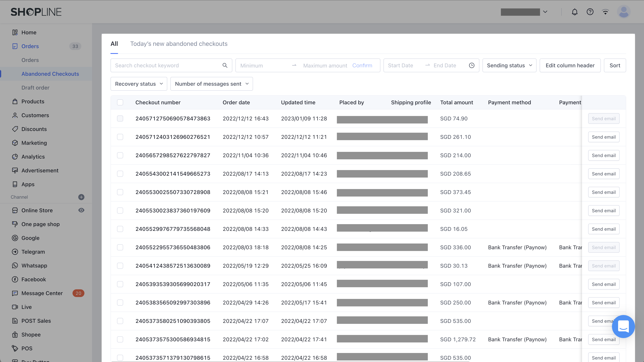
Task: Click the Shopee bag icon
Action: coord(15,335)
